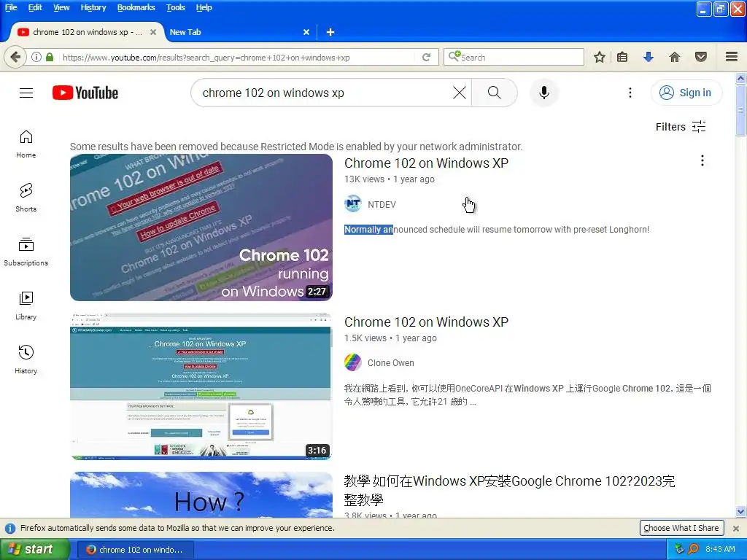747x560 pixels.
Task: Click the YouTube logo
Action: [x=85, y=93]
